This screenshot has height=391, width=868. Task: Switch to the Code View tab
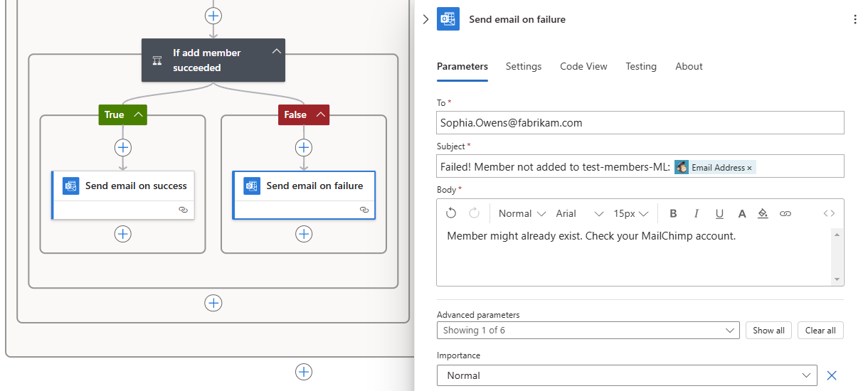coord(583,66)
